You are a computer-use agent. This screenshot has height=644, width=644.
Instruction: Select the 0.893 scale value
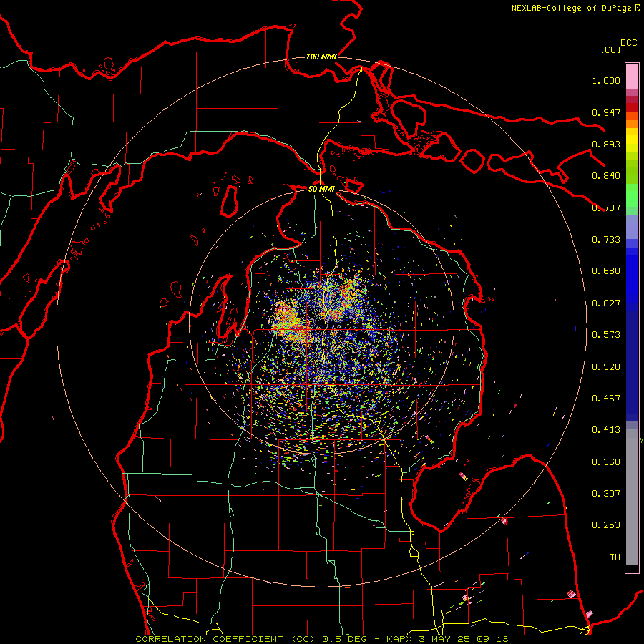[606, 144]
